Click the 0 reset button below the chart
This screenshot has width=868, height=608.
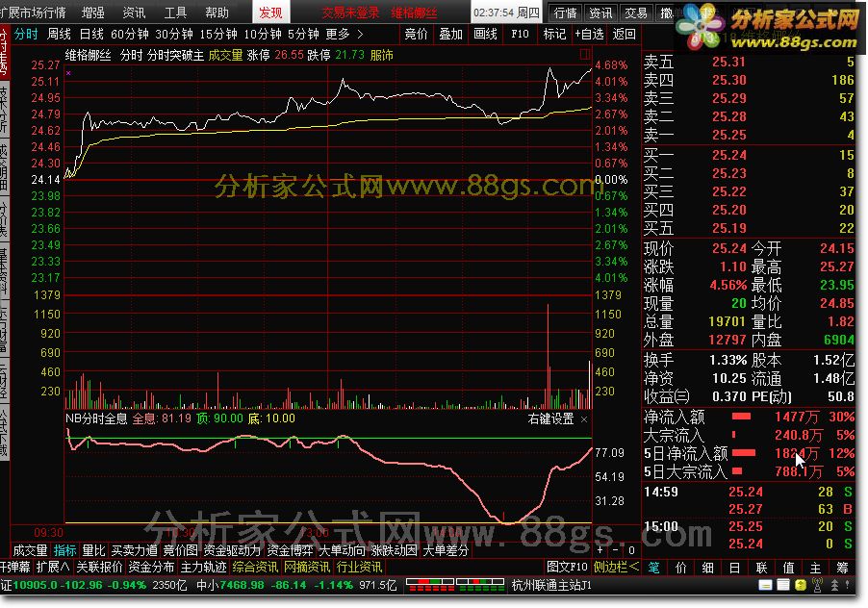coord(631,550)
